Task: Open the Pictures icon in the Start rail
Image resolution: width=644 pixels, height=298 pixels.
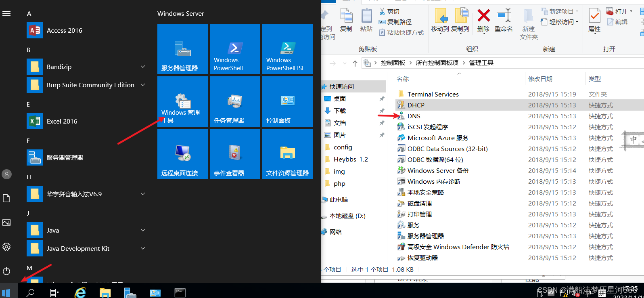Action: [6, 222]
